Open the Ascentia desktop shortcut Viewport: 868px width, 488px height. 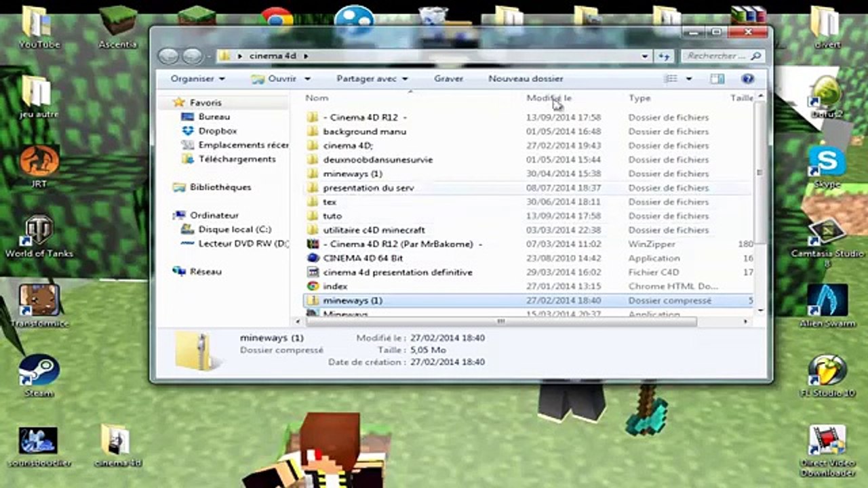pyautogui.click(x=118, y=27)
